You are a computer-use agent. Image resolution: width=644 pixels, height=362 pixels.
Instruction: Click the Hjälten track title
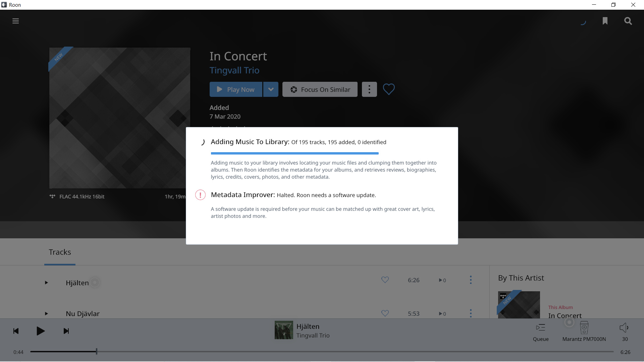tap(77, 283)
